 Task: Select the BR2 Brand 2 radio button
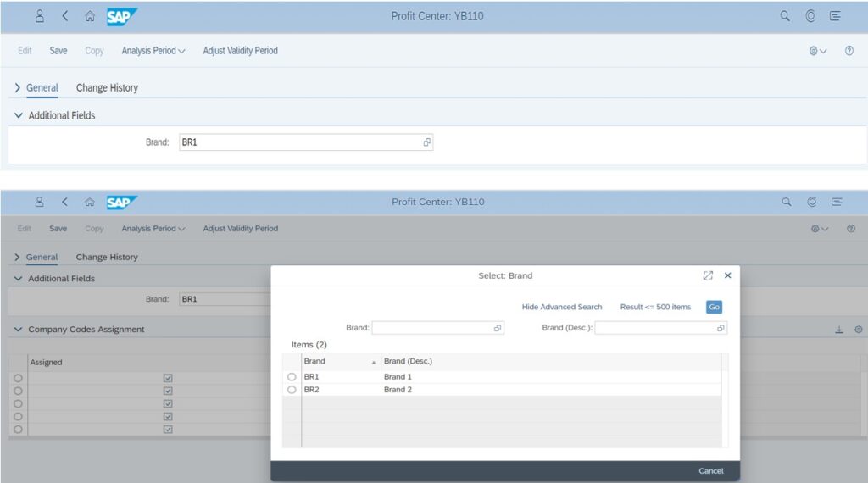292,390
